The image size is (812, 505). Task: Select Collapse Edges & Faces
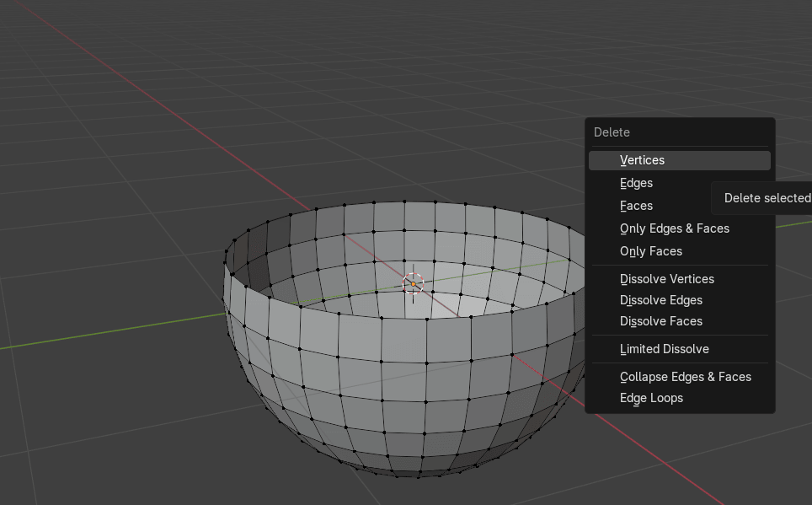pos(685,377)
